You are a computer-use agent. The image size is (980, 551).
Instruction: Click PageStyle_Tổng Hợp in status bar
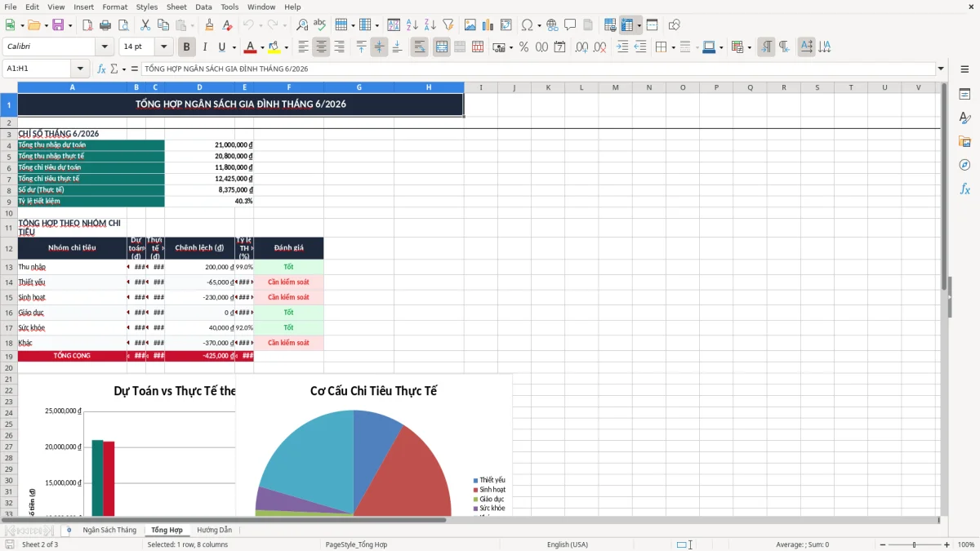[356, 544]
